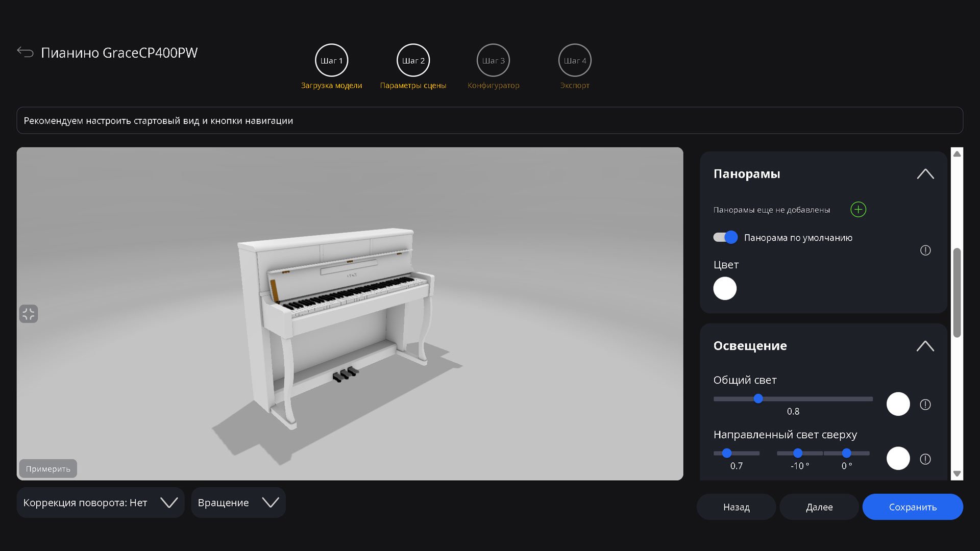Go to Шаг 4 Экспорт
The width and height of the screenshot is (980, 551).
pyautogui.click(x=575, y=61)
